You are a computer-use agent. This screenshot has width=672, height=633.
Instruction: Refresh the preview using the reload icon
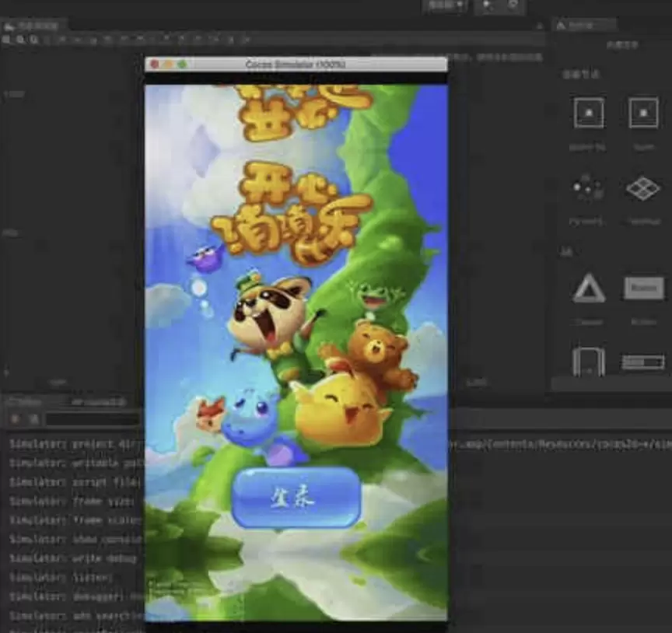click(513, 5)
